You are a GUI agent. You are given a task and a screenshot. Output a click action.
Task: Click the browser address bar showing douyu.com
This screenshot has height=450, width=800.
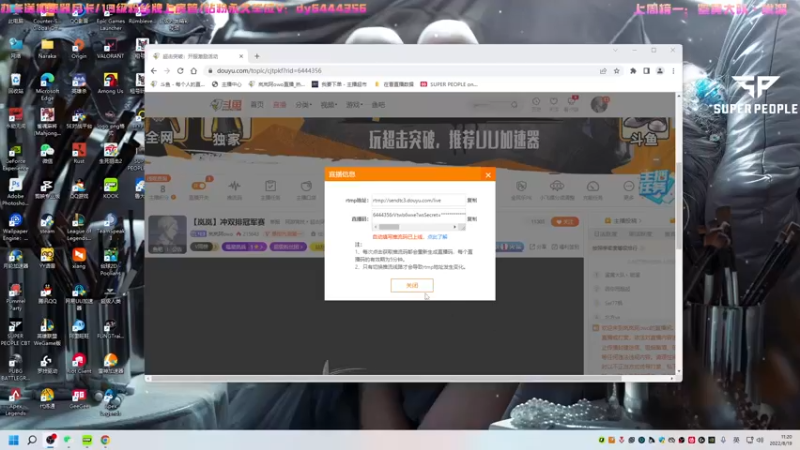tap(403, 71)
